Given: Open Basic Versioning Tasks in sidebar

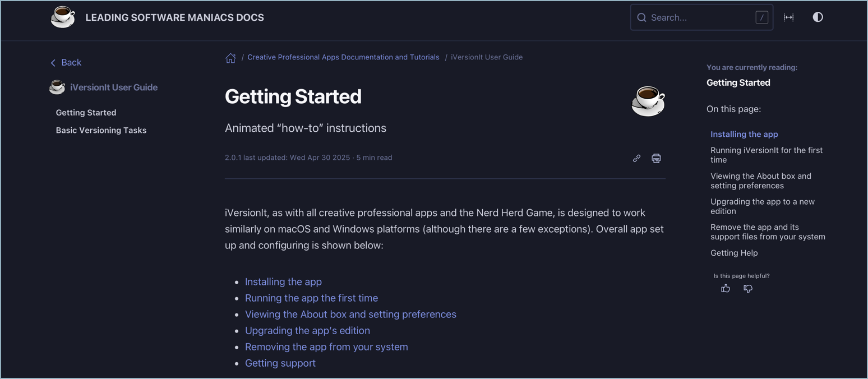Looking at the screenshot, I should [x=101, y=131].
